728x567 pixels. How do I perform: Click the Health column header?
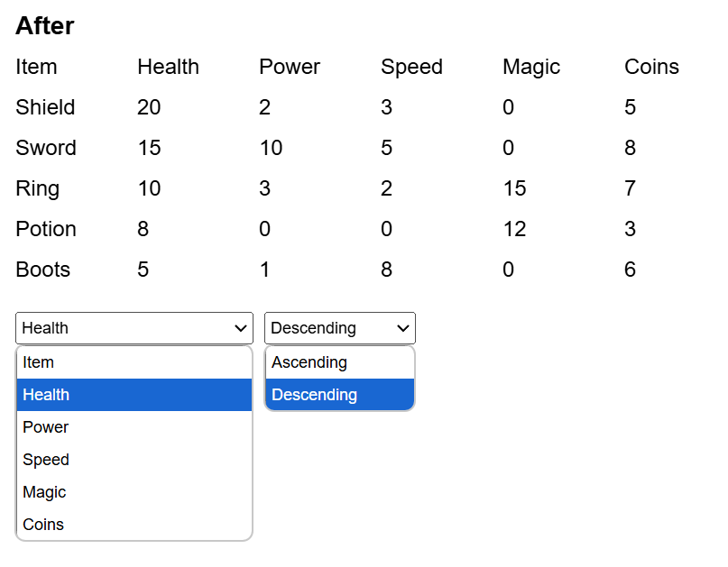[168, 67]
